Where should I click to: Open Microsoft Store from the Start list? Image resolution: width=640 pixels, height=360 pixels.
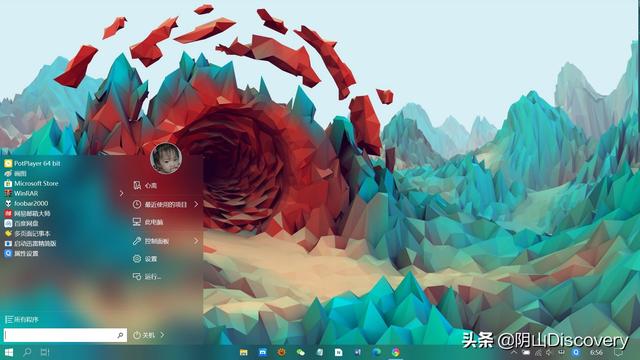pos(32,183)
